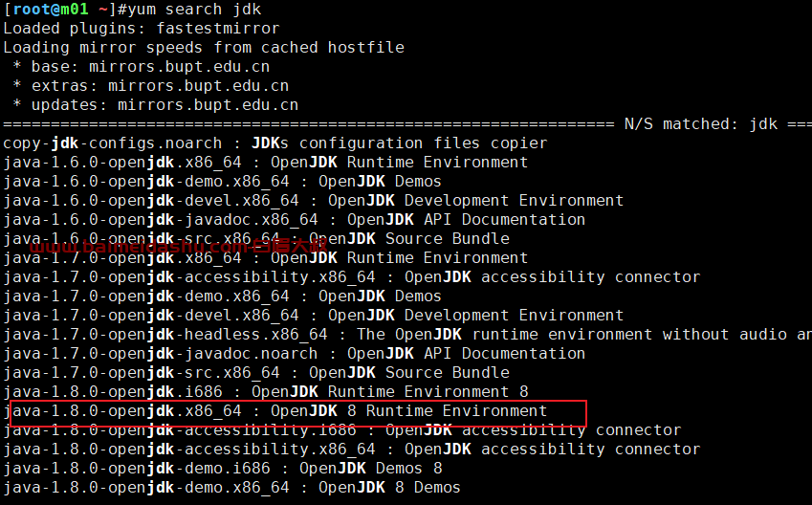Click java-1.6.0-openjdk.x86_64 Runtime Environment line

(266, 163)
